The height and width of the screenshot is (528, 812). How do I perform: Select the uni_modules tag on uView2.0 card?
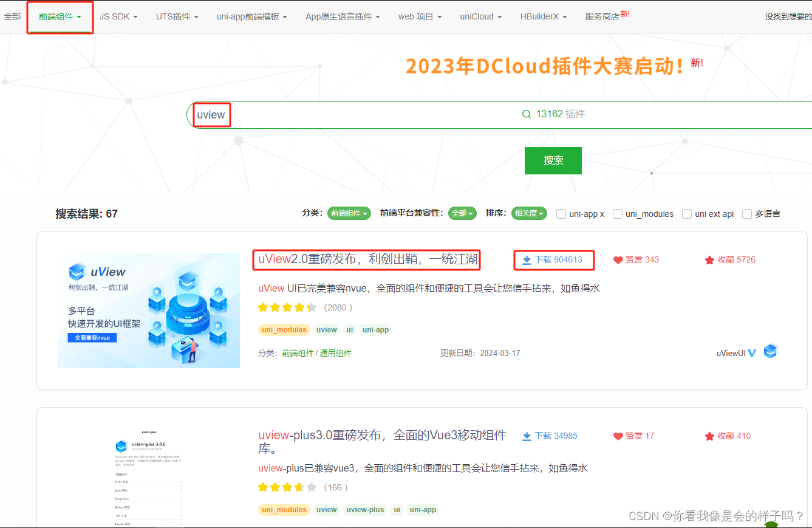pos(284,330)
